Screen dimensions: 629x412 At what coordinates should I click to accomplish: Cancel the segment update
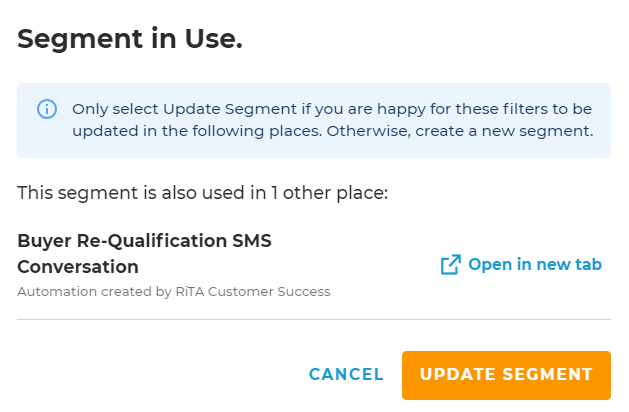pos(346,374)
